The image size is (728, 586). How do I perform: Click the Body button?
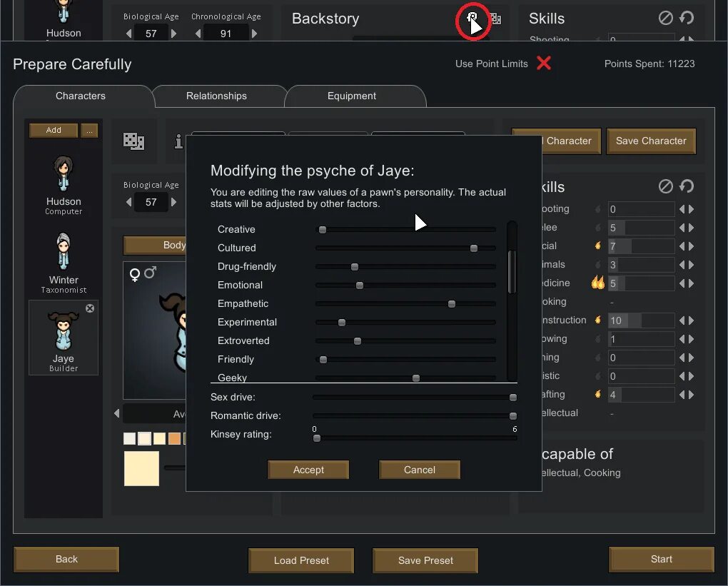click(155, 245)
